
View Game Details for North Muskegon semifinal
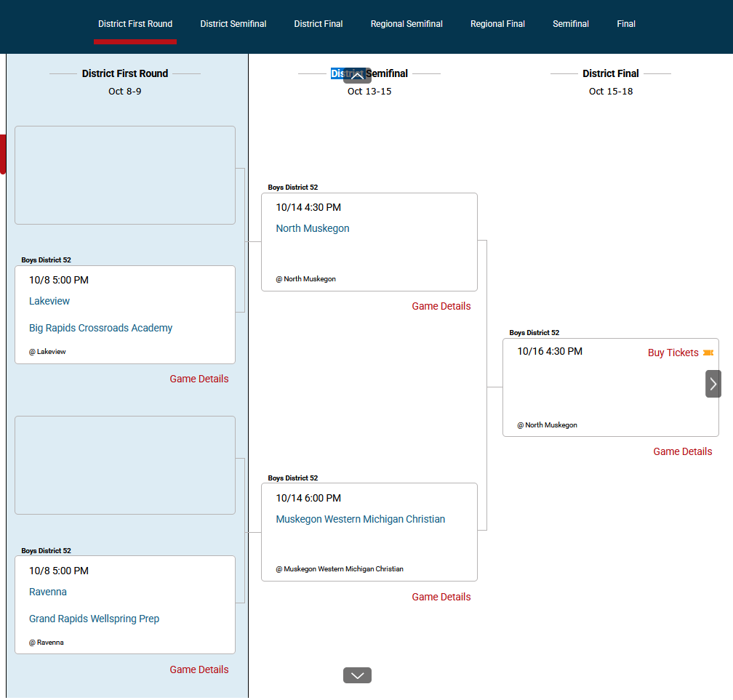(x=441, y=306)
